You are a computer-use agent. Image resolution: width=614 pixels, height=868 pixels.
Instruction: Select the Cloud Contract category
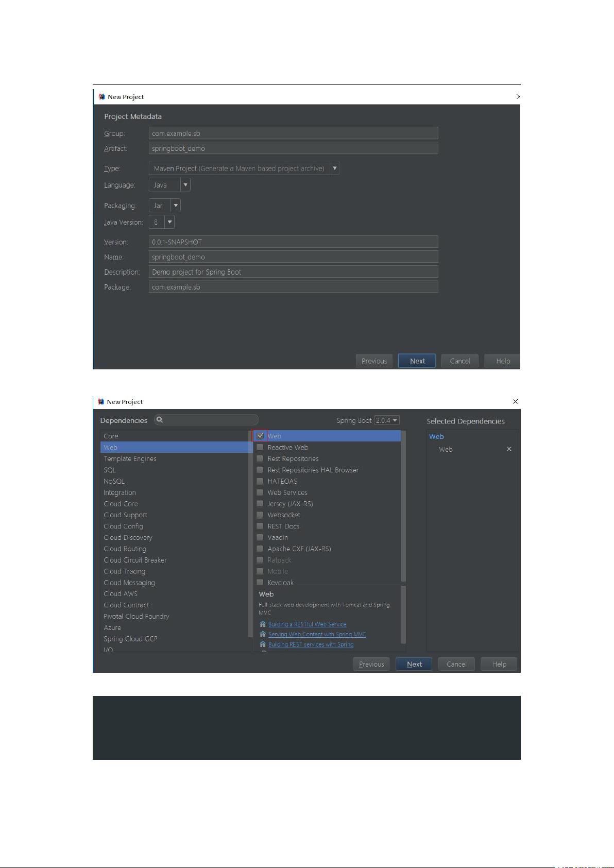(174, 605)
